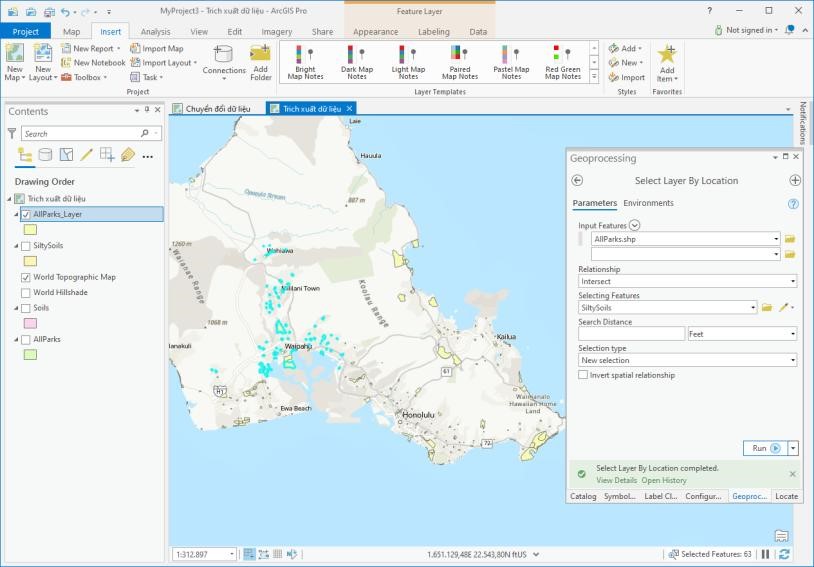Image resolution: width=814 pixels, height=567 pixels.
Task: Click the Geoprocessing help question icon
Action: click(x=793, y=204)
